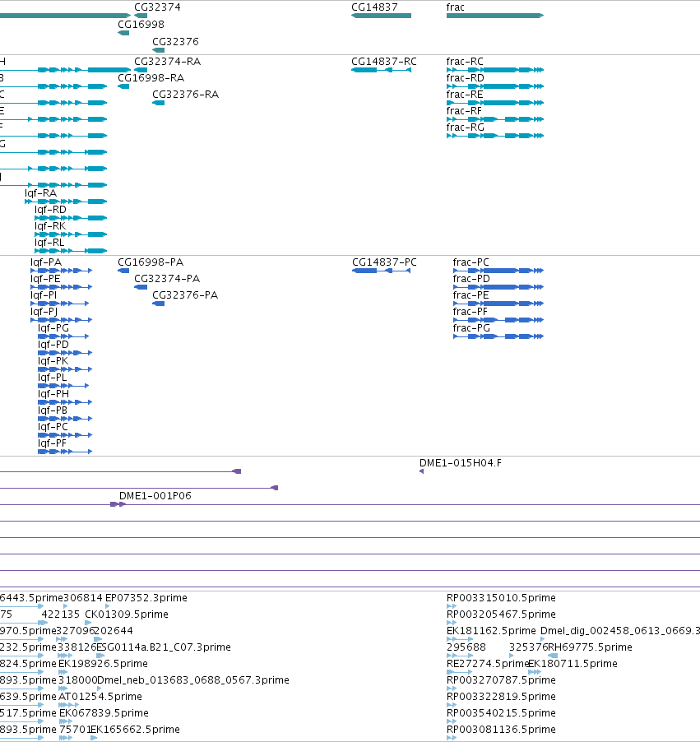
Task: Click RH69775.5prime EST label
Action: [590, 647]
